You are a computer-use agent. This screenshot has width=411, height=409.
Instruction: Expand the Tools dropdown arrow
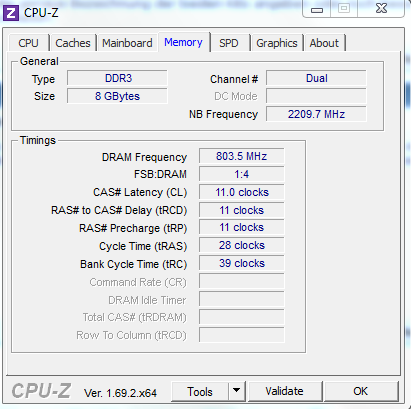tap(237, 391)
